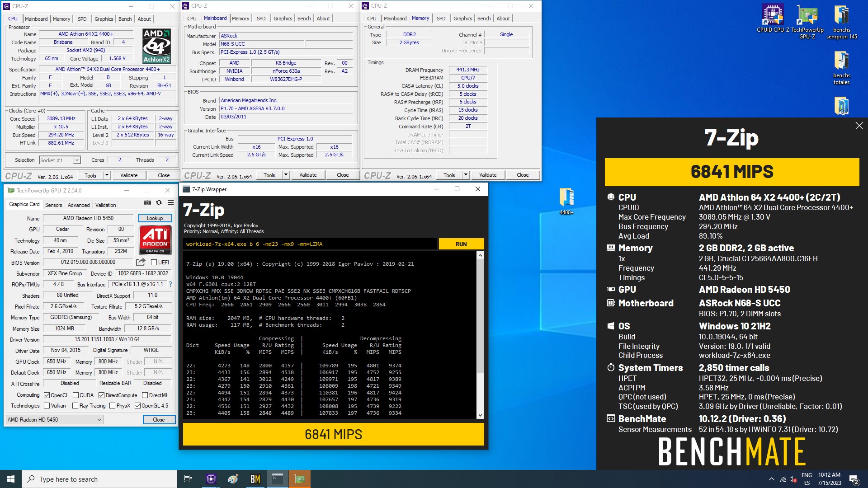Show hidden system tray icons
Screen dimensions: 868x488
tap(771, 479)
